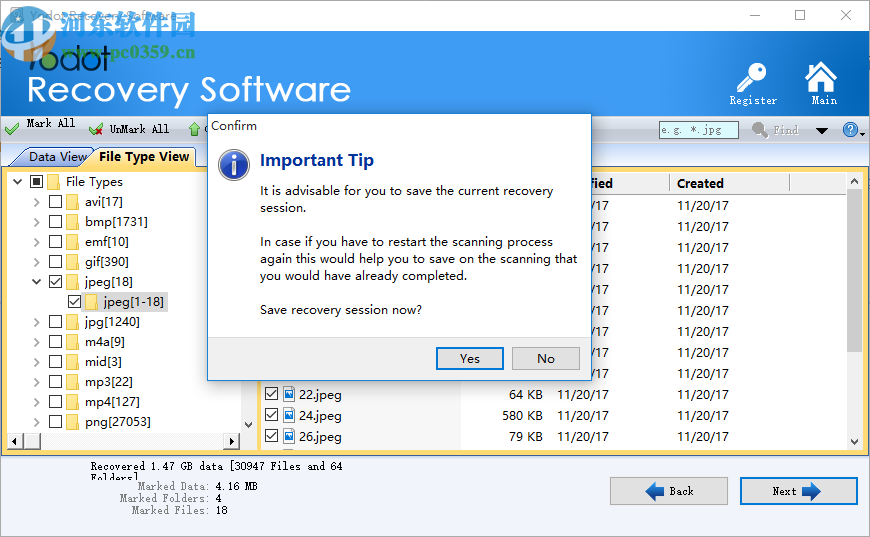Click Yes to save recovery session

point(470,358)
